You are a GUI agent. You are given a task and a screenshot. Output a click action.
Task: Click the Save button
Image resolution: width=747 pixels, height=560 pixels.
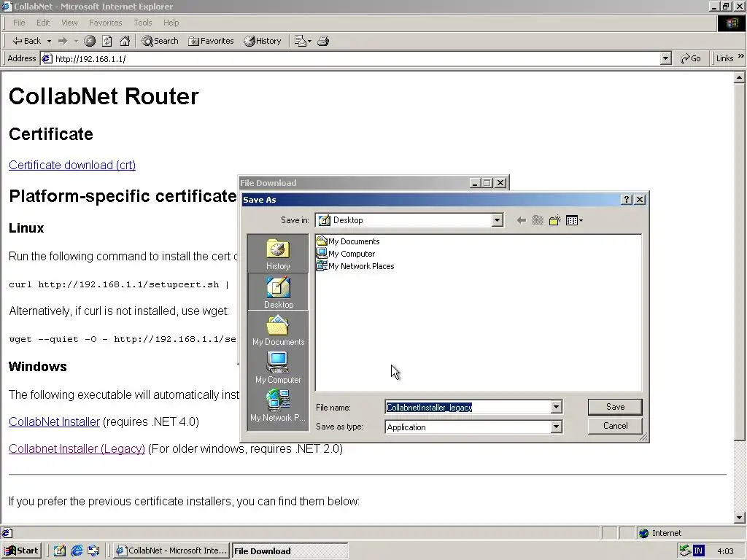point(615,407)
